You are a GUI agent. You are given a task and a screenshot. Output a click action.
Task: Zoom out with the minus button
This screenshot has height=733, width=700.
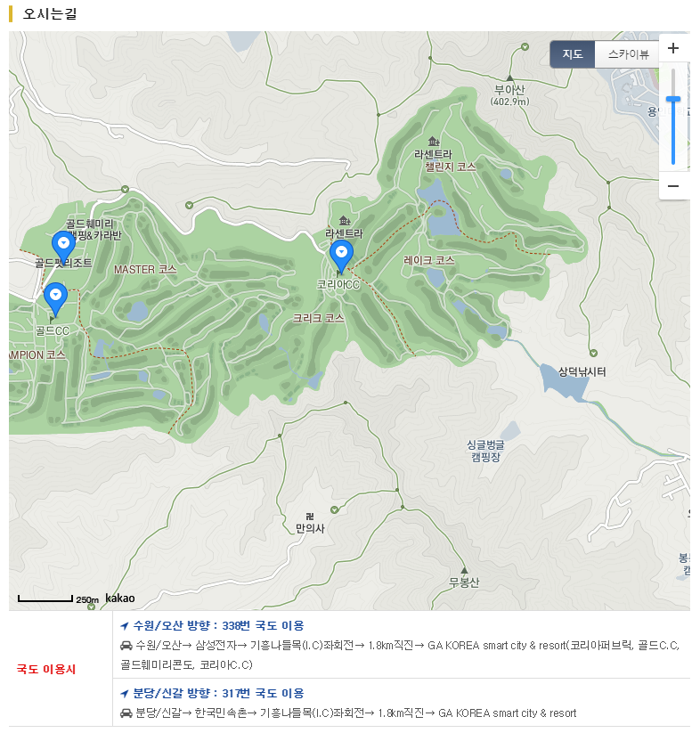click(x=673, y=186)
